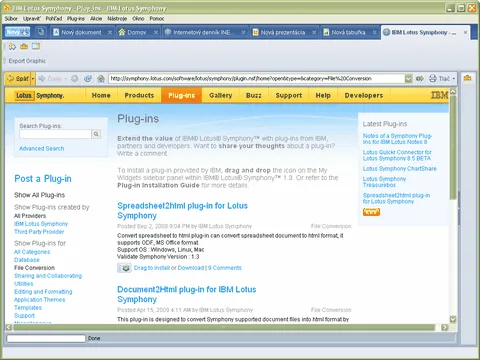This screenshot has height=360, width=480.
Task: Click the search magnifier button
Action: click(x=96, y=134)
